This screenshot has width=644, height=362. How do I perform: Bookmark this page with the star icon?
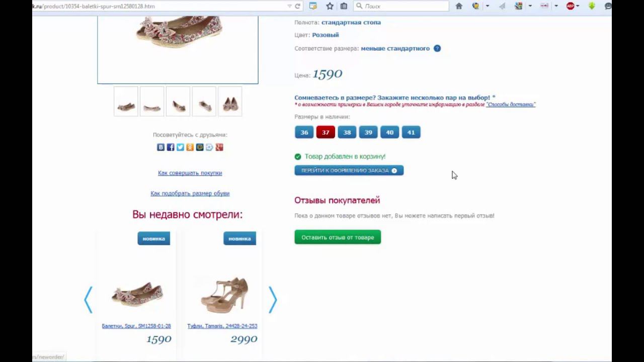[330, 6]
